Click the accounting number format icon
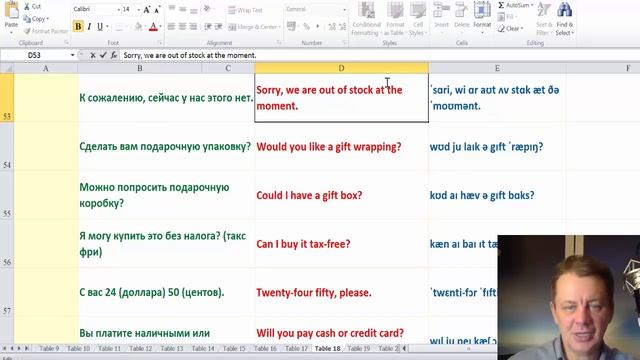 click(x=291, y=27)
